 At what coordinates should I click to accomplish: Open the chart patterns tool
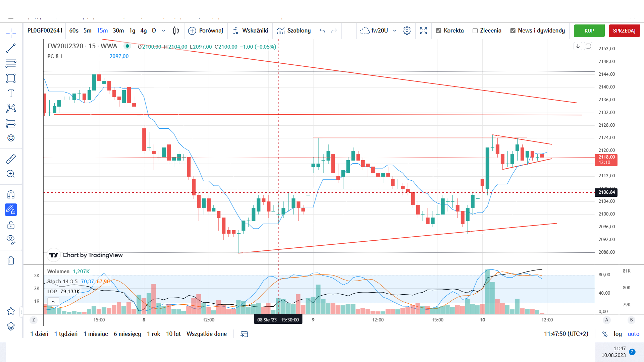point(11,108)
